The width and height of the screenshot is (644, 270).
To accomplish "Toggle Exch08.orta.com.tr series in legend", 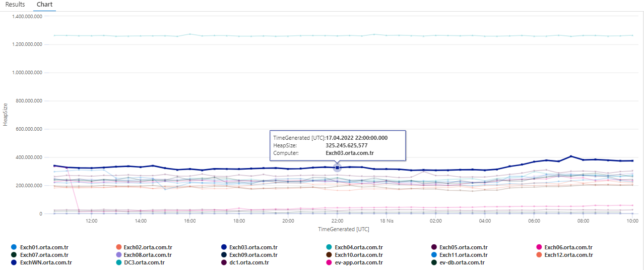I will 144,255.
